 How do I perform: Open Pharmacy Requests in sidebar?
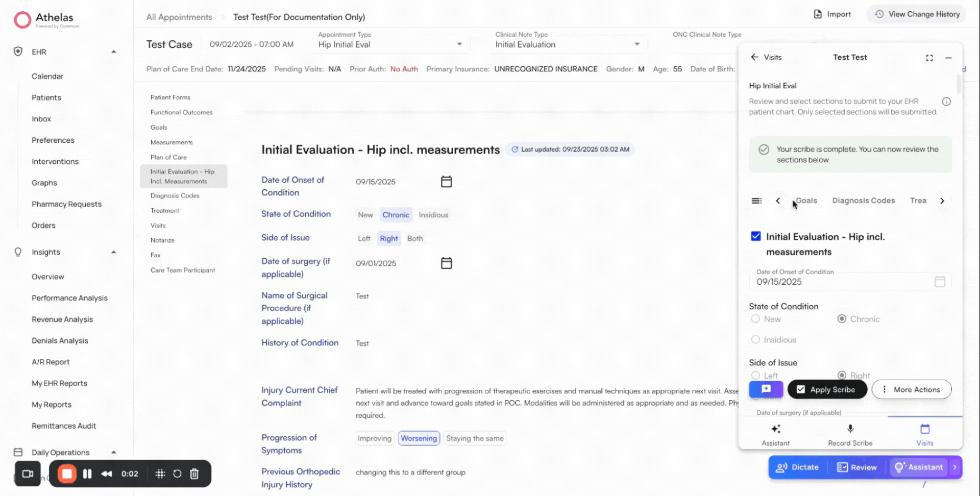(x=66, y=204)
